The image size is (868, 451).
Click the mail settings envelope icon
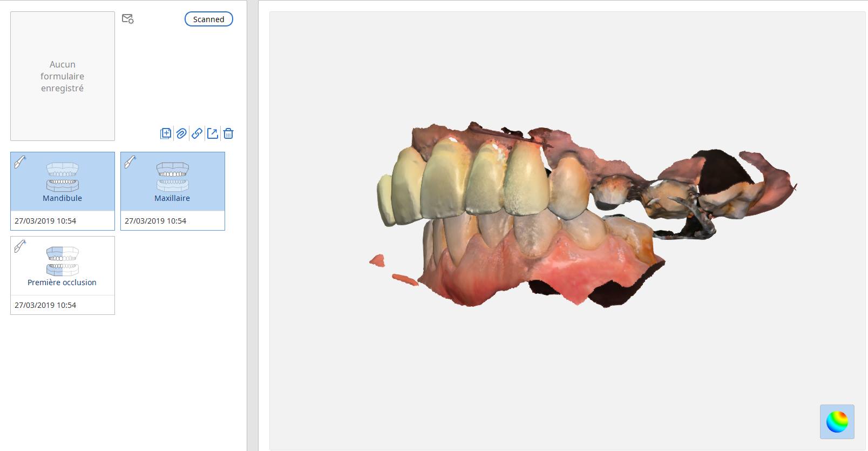click(128, 19)
